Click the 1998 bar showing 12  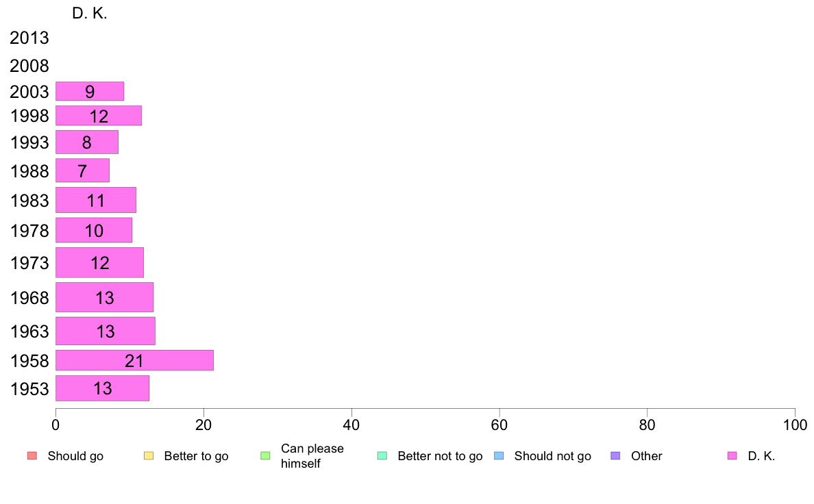(x=99, y=115)
